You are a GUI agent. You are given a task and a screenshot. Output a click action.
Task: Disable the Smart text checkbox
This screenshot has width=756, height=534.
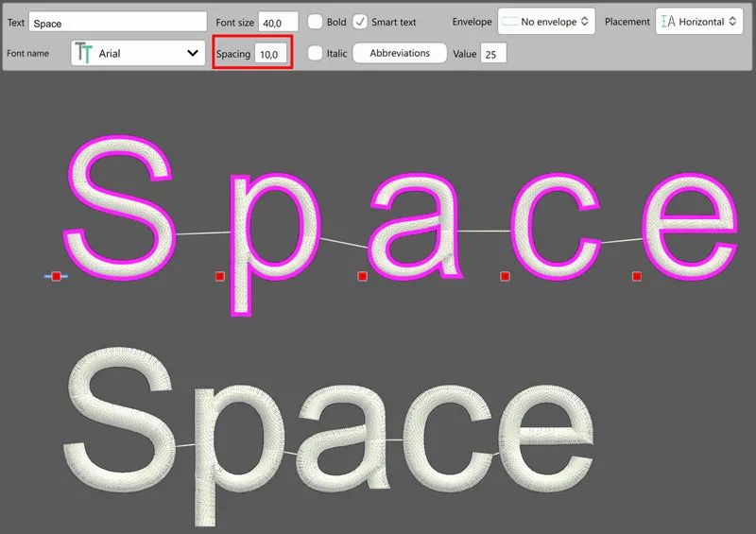[360, 22]
